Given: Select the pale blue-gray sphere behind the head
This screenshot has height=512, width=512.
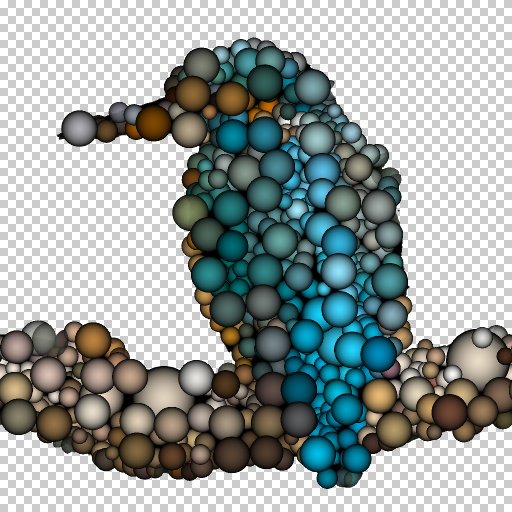Looking at the screenshot, I should pos(312,87).
